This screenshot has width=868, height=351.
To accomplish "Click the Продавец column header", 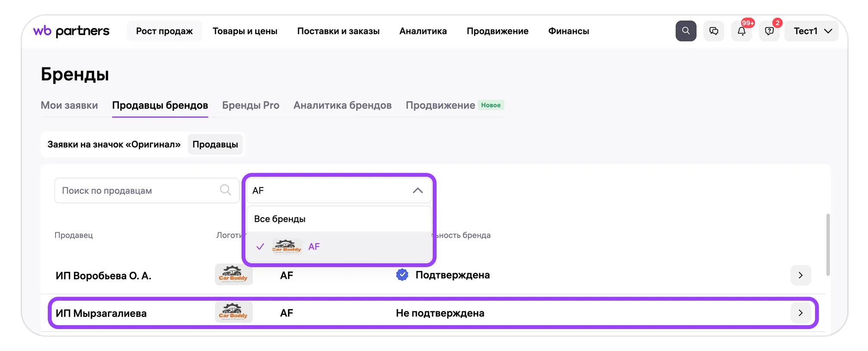I will click(74, 235).
